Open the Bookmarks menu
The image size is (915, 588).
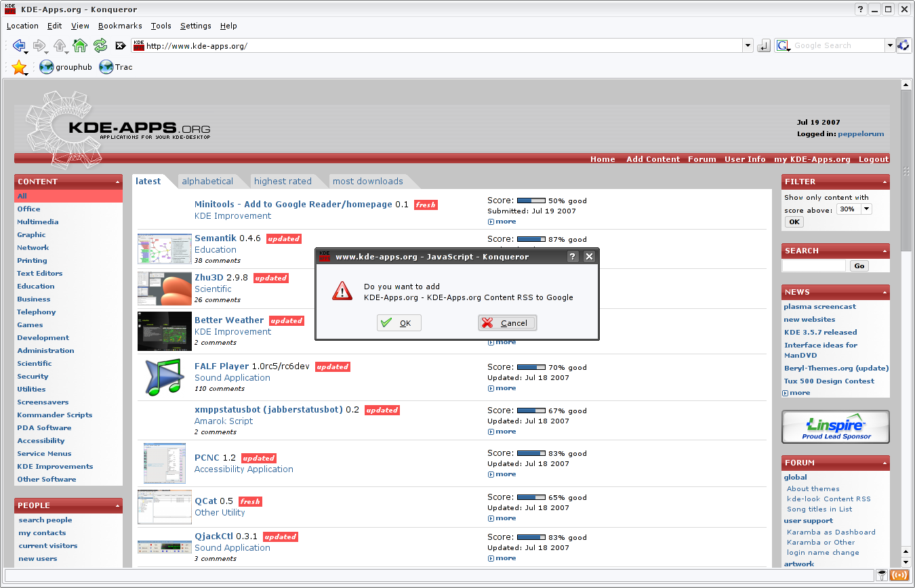click(120, 26)
